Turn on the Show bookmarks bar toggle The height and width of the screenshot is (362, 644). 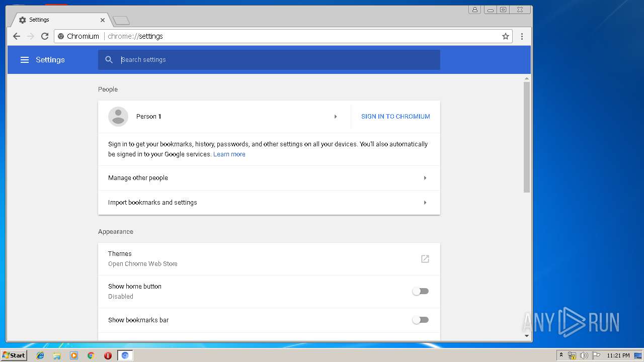[420, 320]
